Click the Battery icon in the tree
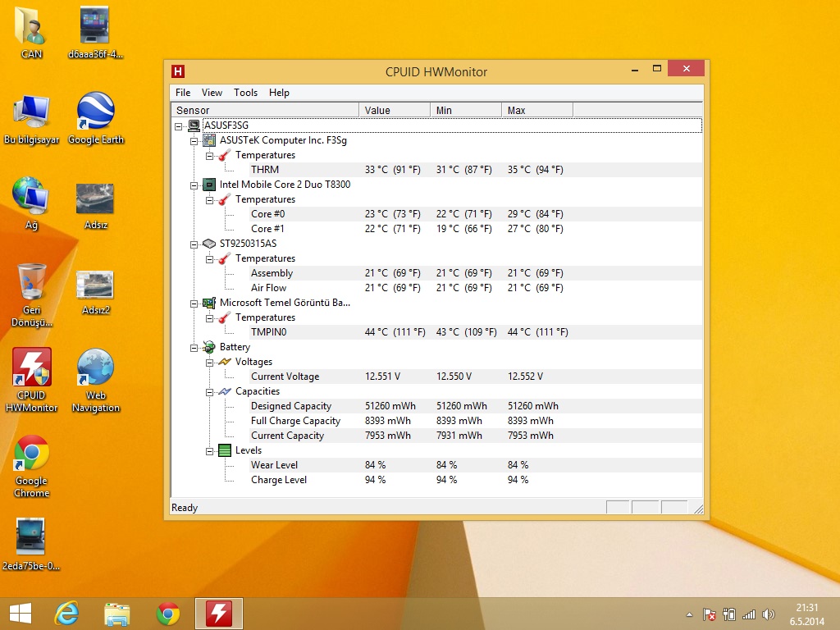The image size is (840, 630). click(209, 347)
